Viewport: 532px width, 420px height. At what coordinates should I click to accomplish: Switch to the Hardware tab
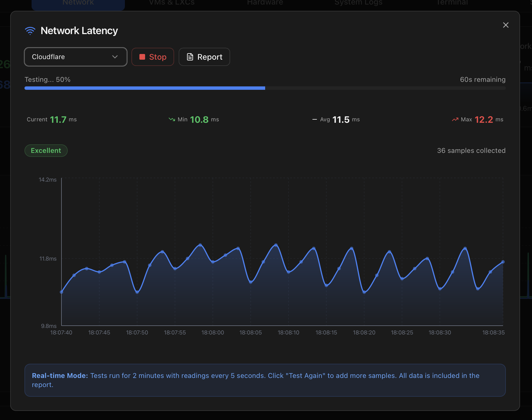(265, 3)
